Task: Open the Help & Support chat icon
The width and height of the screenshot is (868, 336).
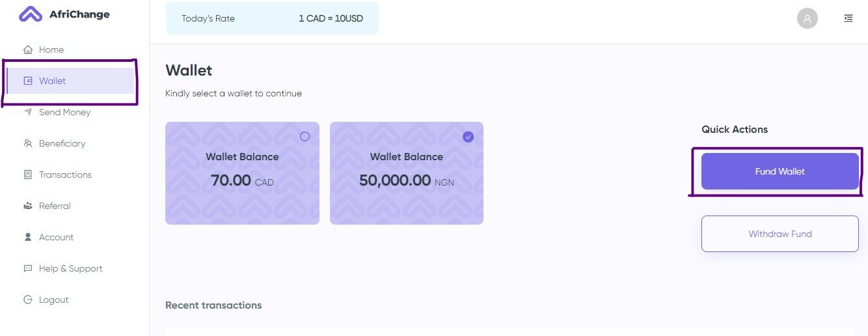Action: pos(28,268)
